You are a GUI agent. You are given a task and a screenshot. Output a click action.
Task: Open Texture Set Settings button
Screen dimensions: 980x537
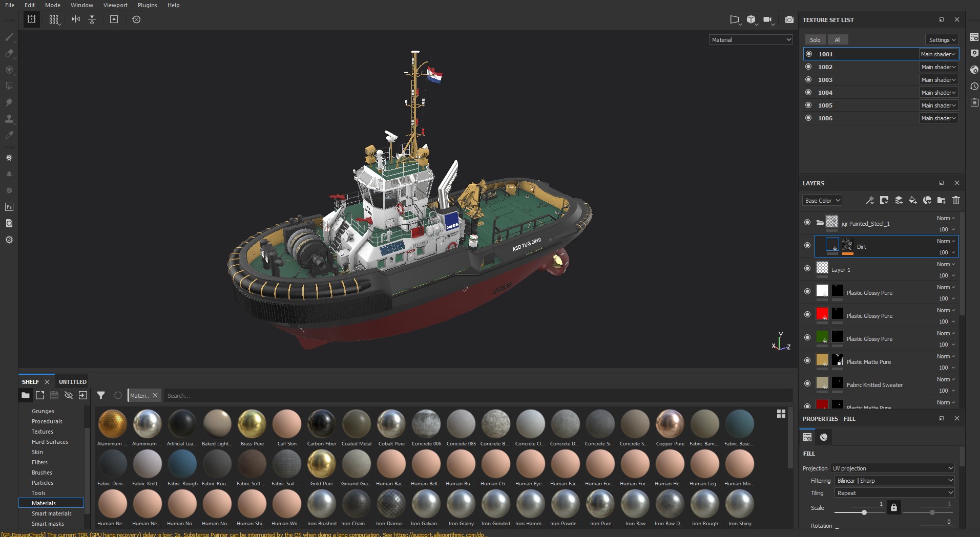[x=942, y=40]
